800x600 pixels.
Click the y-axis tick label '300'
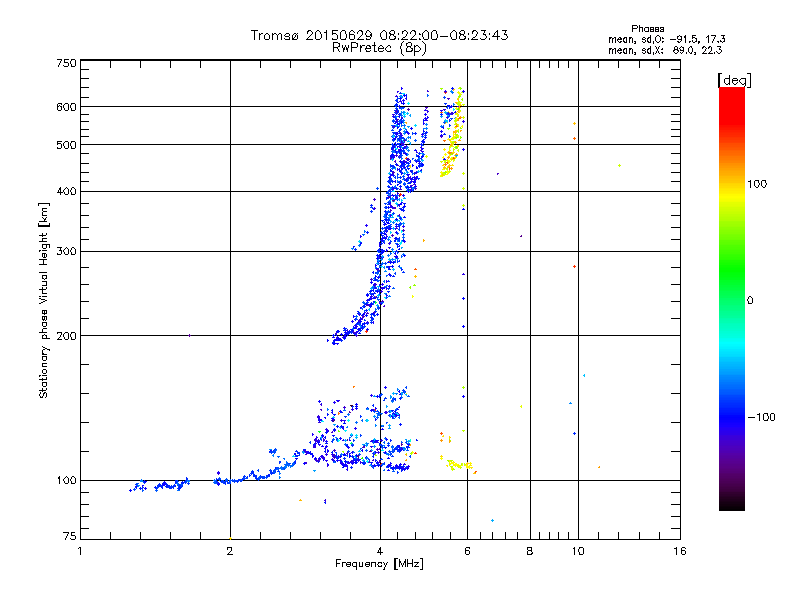tap(66, 252)
